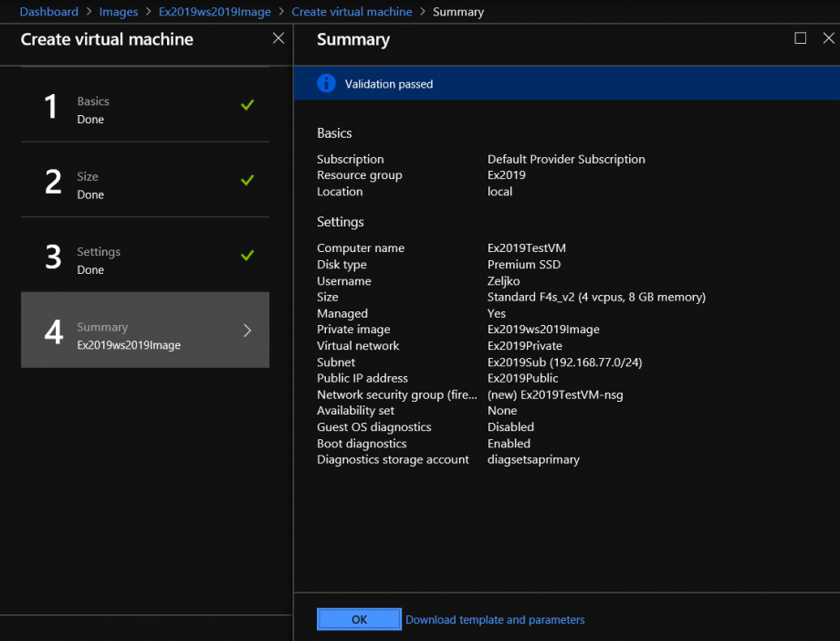
Task: Return to Create virtual machine breadcrumb
Action: click(x=352, y=11)
